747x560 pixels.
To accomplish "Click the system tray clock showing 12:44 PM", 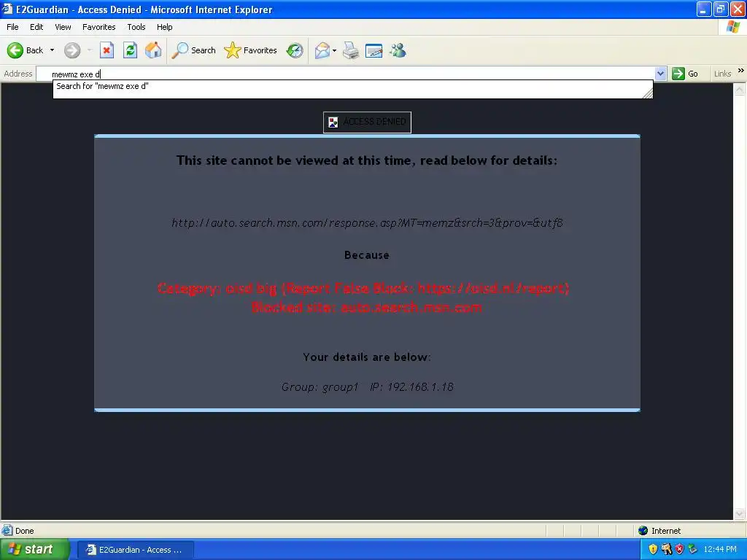I will [x=720, y=550].
